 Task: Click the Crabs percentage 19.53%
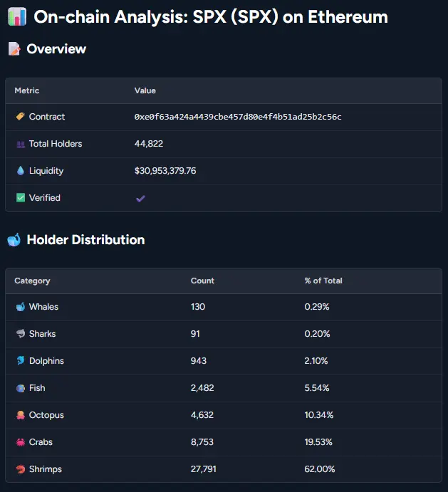[x=318, y=441]
